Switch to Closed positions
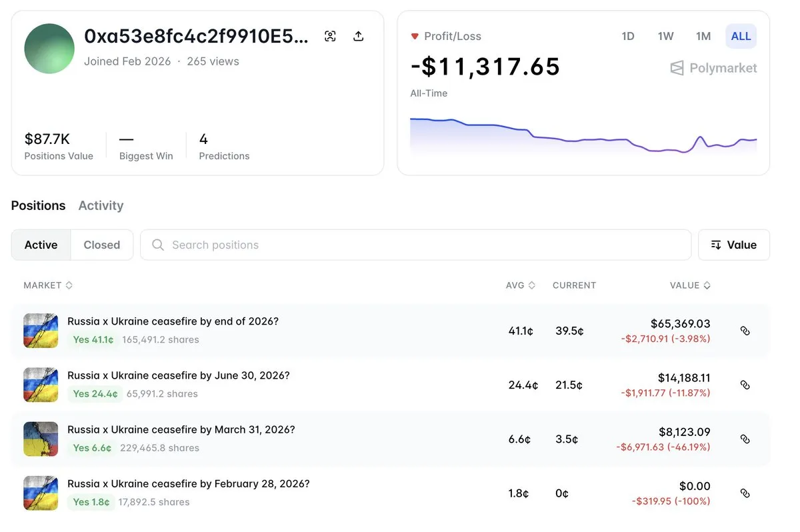 pyautogui.click(x=102, y=245)
